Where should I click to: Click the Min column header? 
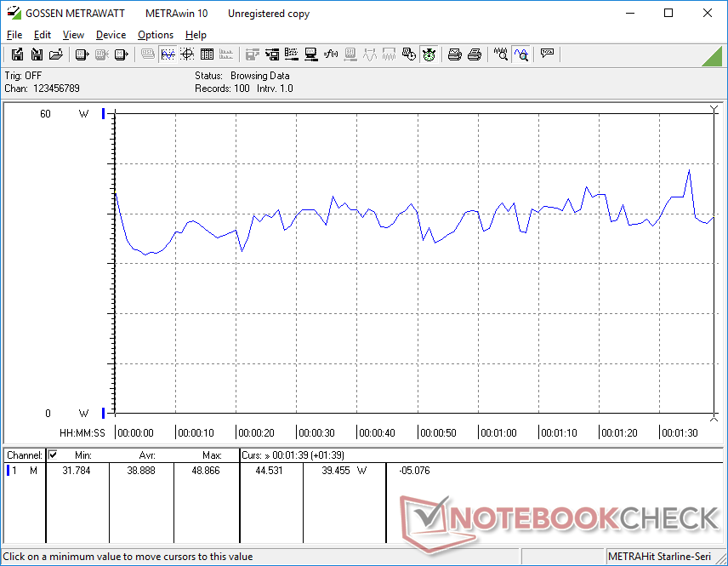pos(83,455)
